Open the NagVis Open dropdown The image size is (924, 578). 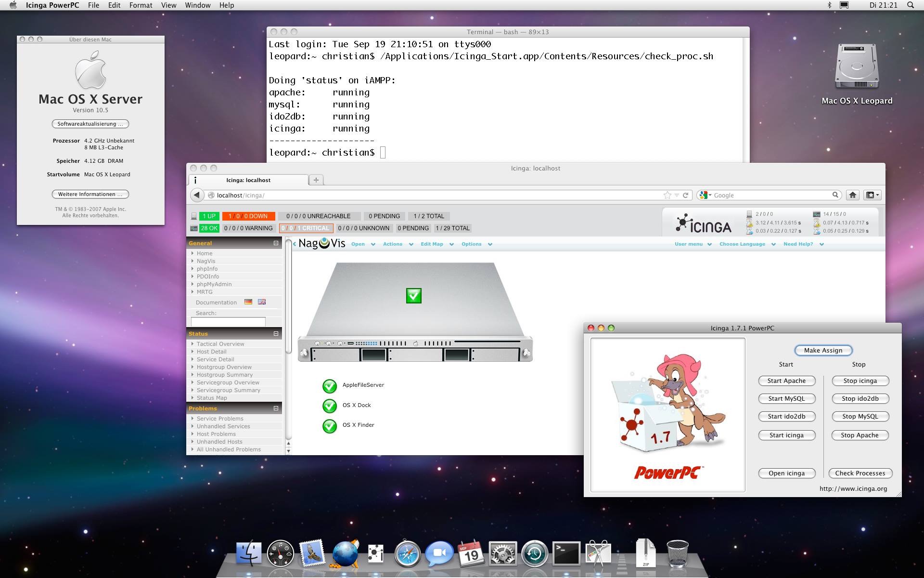pos(363,244)
